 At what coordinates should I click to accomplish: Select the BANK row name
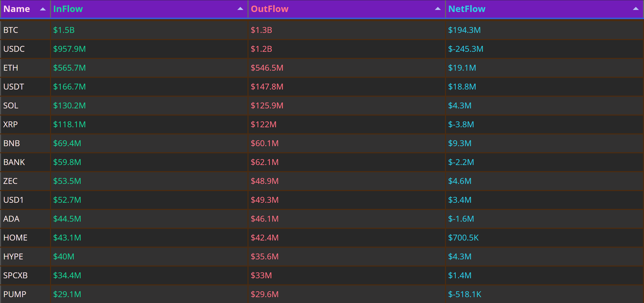pyautogui.click(x=14, y=162)
